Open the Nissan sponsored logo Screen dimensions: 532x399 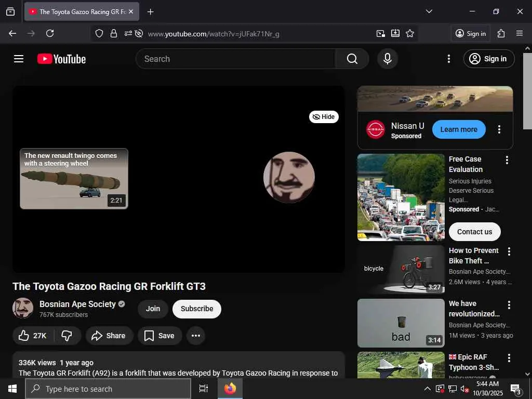pyautogui.click(x=376, y=129)
